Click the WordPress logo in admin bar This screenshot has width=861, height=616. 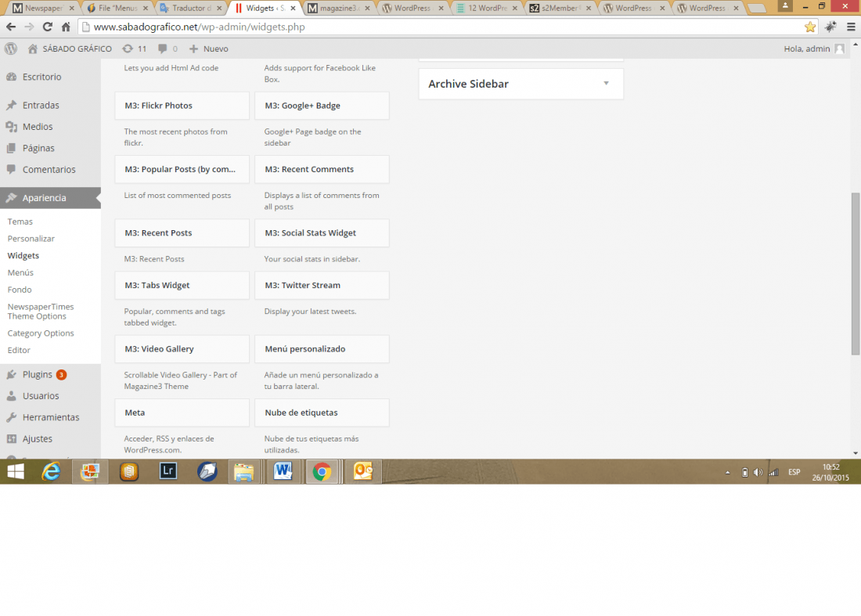point(10,49)
